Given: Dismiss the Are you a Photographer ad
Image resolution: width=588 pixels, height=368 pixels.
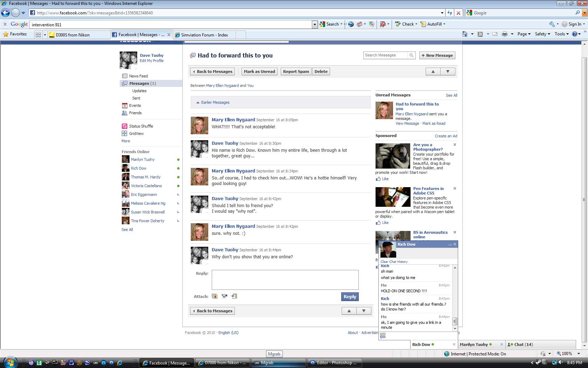Looking at the screenshot, I should [455, 145].
